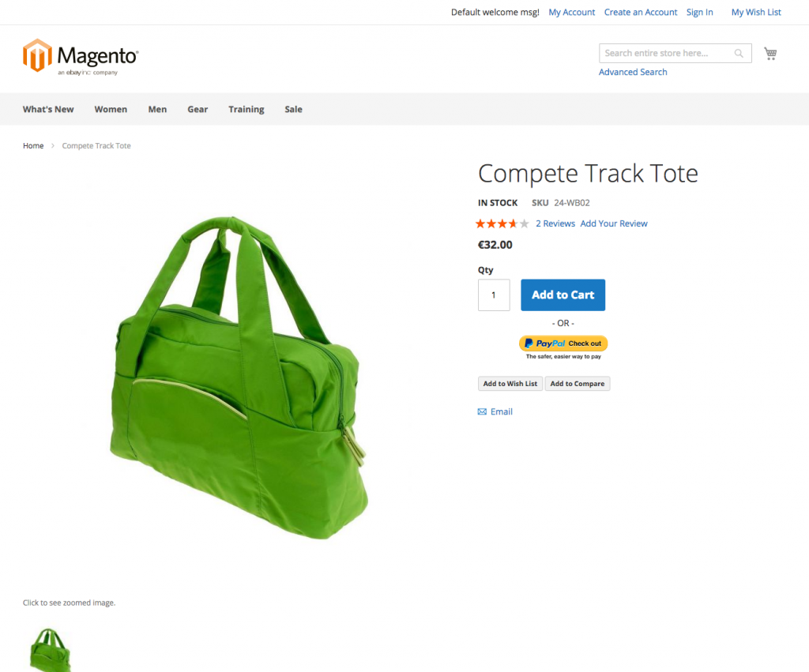Click the Advanced Search link
809x672 pixels.
[x=633, y=72]
